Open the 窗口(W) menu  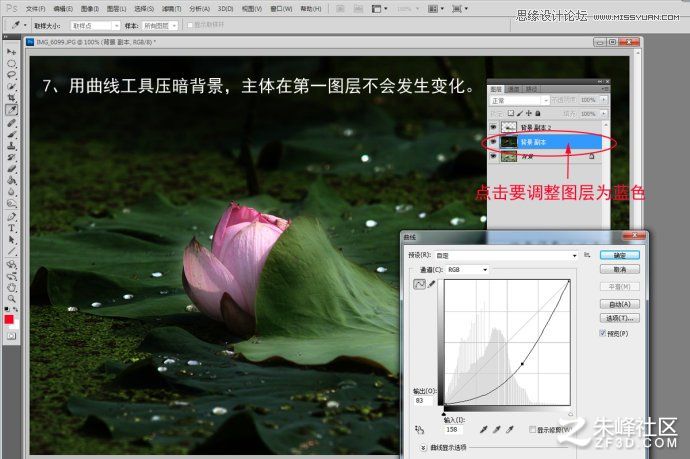tap(281, 9)
